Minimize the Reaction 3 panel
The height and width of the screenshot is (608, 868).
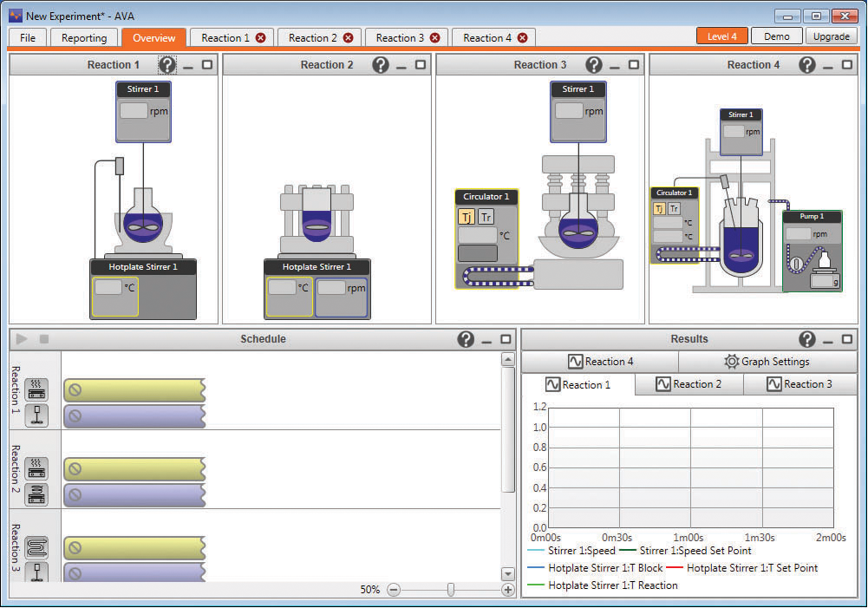[614, 66]
